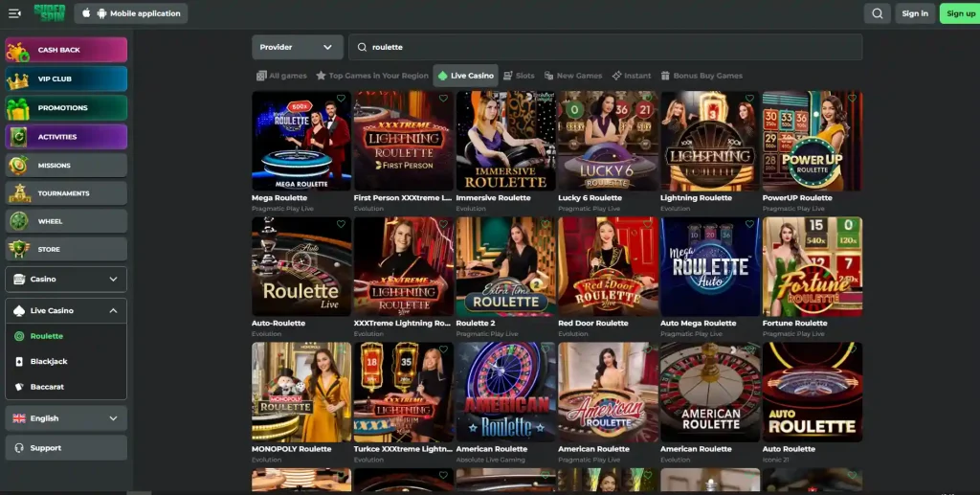The image size is (980, 495).
Task: Open the Store sidebar item
Action: (x=66, y=249)
